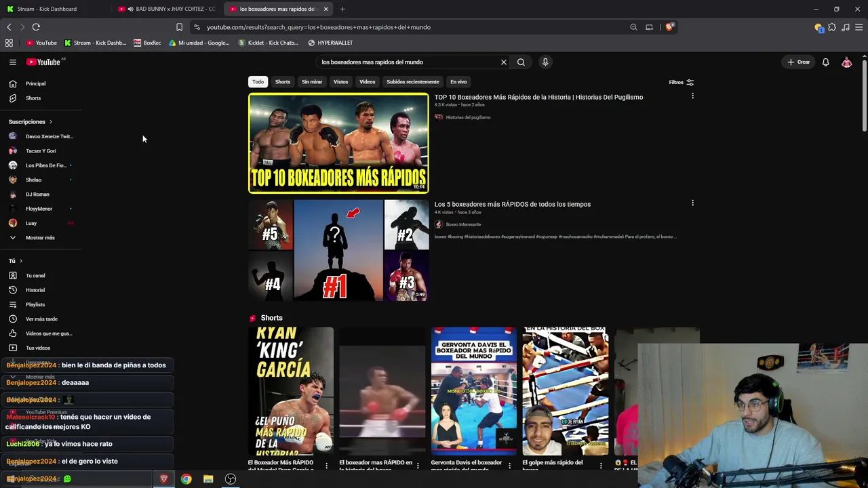The height and width of the screenshot is (488, 868).
Task: View site information icon in address bar
Action: coord(197,27)
